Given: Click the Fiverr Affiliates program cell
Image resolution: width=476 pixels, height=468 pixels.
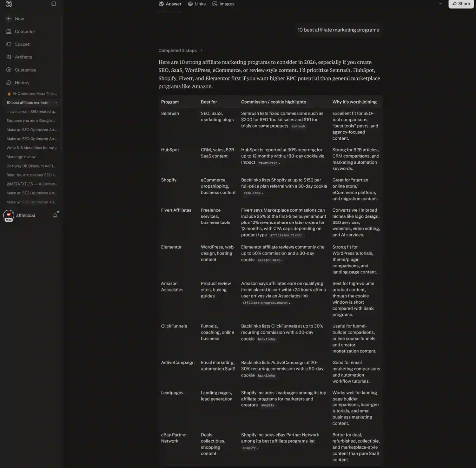Looking at the screenshot, I should pos(176,210).
